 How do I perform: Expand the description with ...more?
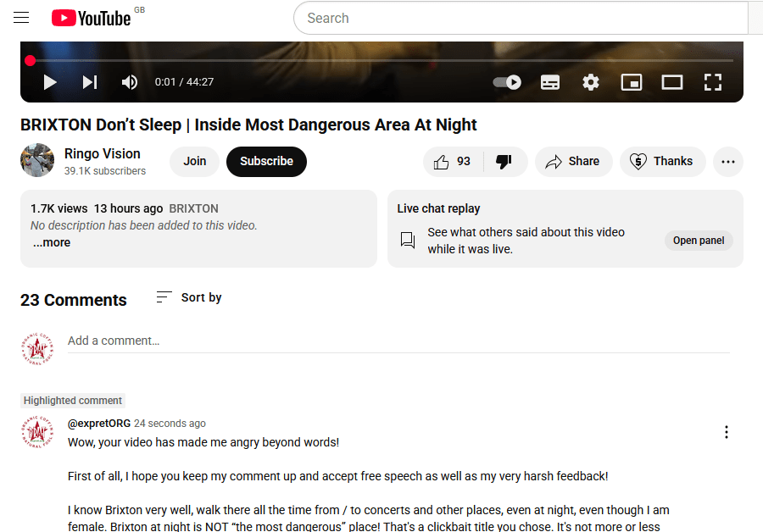(x=52, y=243)
